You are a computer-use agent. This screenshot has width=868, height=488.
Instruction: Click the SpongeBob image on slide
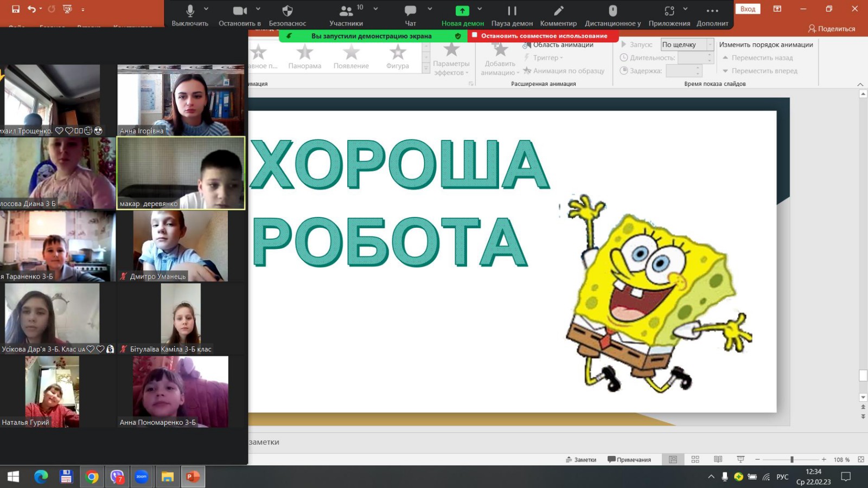click(x=656, y=293)
